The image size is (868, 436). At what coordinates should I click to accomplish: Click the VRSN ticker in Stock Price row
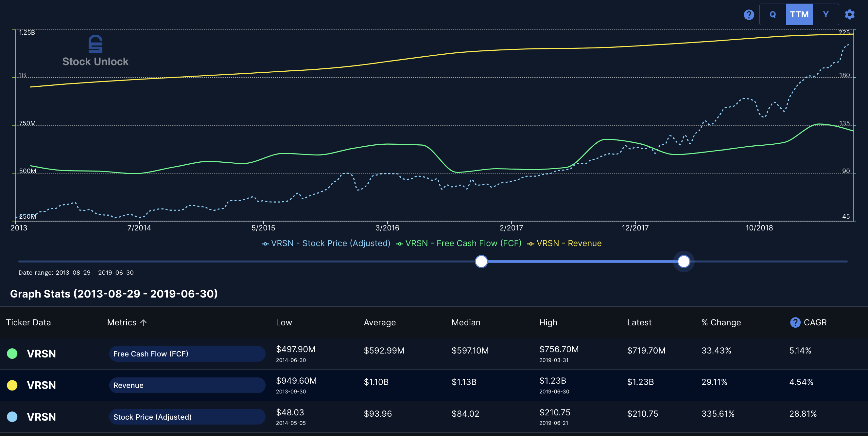point(42,417)
